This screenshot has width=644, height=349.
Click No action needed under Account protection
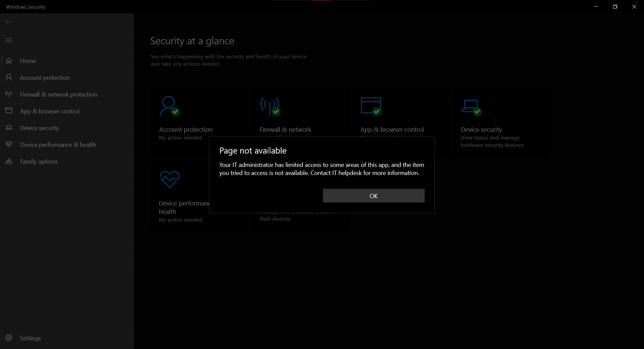181,138
